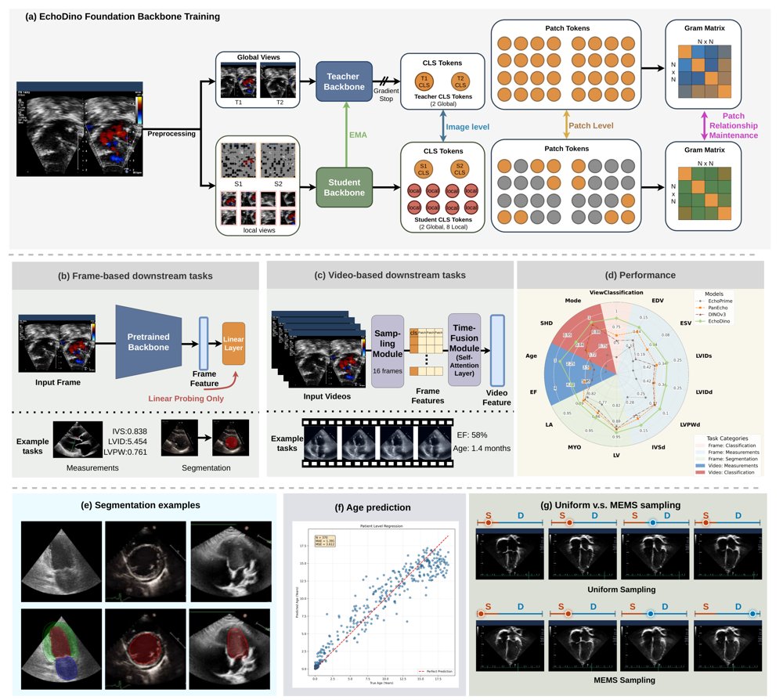Viewport: 783px width, 700px height.
Task: Click the orange Linear Layer block
Action: pyautogui.click(x=233, y=344)
